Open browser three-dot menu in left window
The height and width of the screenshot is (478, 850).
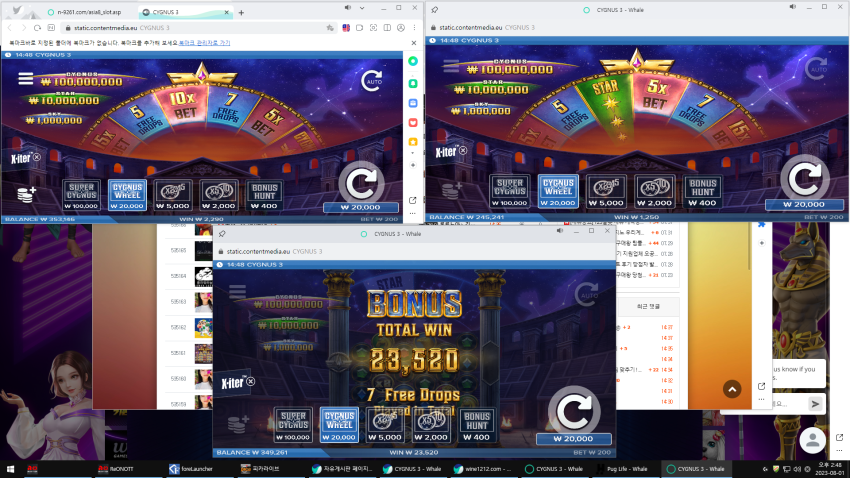(415, 28)
